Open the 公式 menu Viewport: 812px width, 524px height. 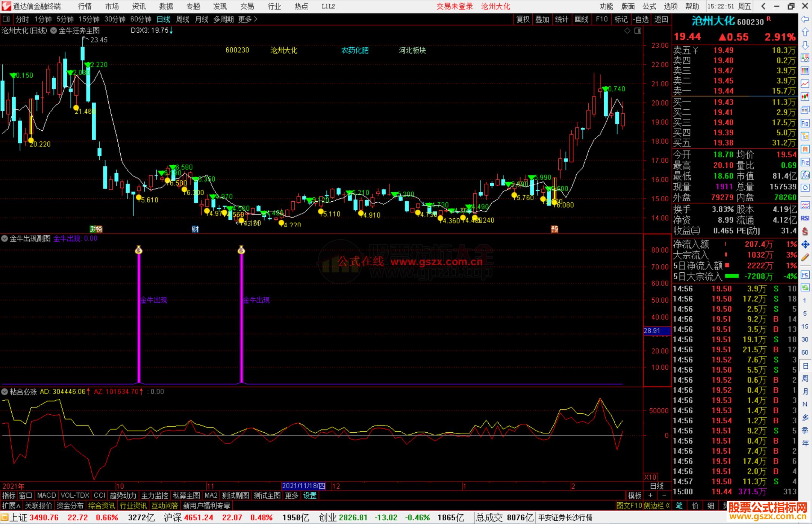pyautogui.click(x=649, y=6)
